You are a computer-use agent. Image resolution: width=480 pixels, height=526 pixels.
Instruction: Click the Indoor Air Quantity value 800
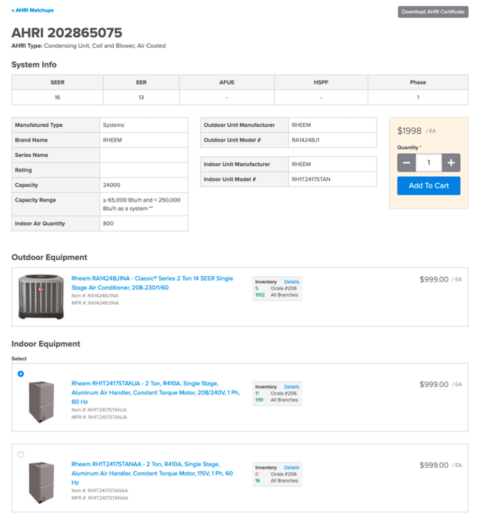tap(108, 223)
